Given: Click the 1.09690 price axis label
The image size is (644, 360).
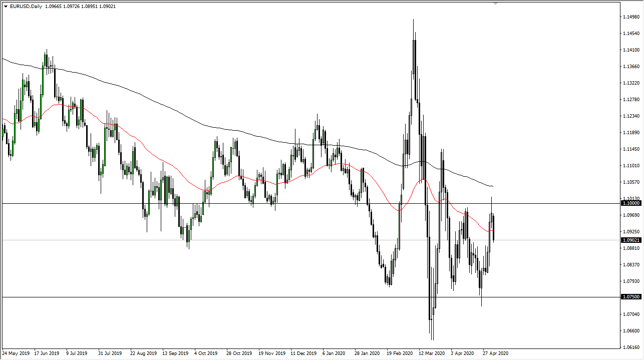Looking at the screenshot, I should point(632,215).
